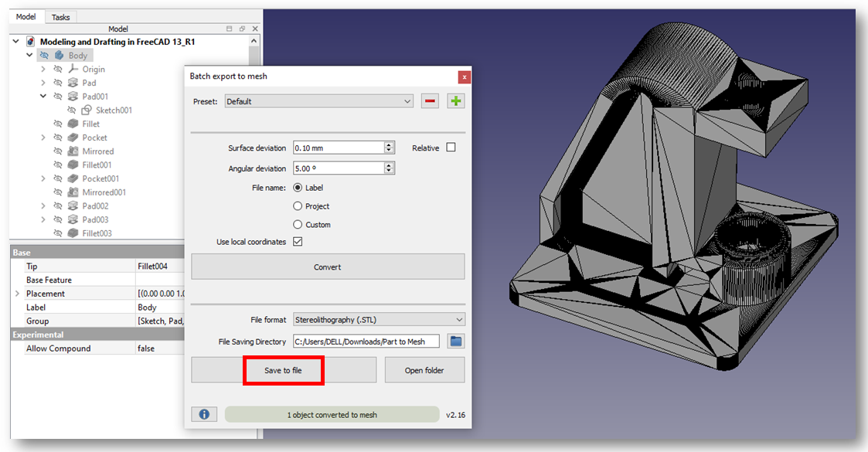Image resolution: width=868 pixels, height=452 pixels.
Task: Click the Origin axis icon in tree
Action: (73, 70)
